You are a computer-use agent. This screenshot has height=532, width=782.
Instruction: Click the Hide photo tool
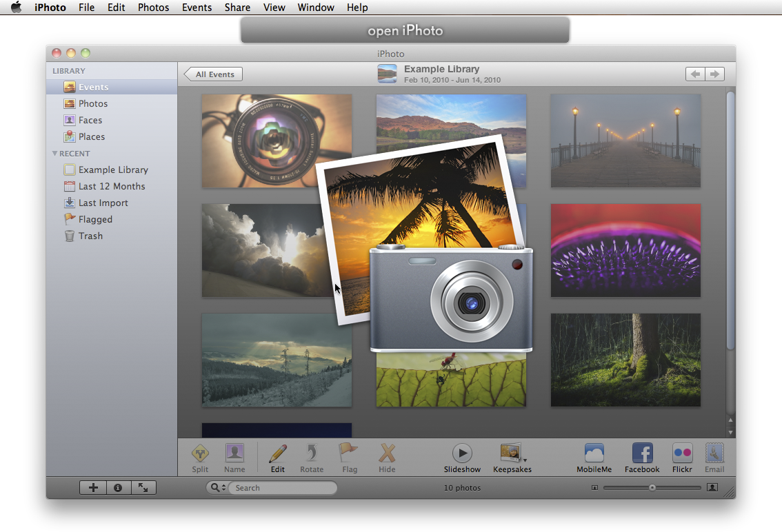pos(387,458)
